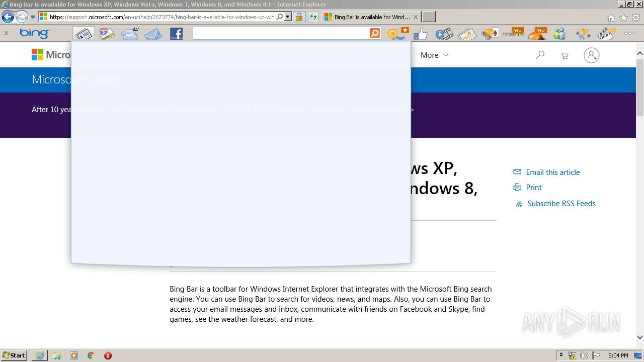Click the address bar URL field
The width and height of the screenshot is (644, 362).
click(x=162, y=17)
